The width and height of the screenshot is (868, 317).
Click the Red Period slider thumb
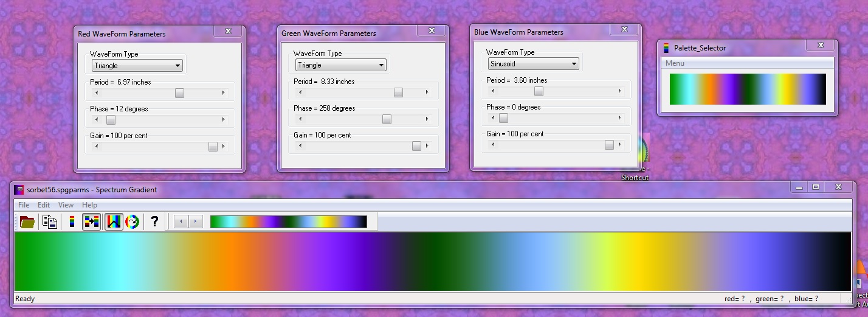(x=179, y=93)
